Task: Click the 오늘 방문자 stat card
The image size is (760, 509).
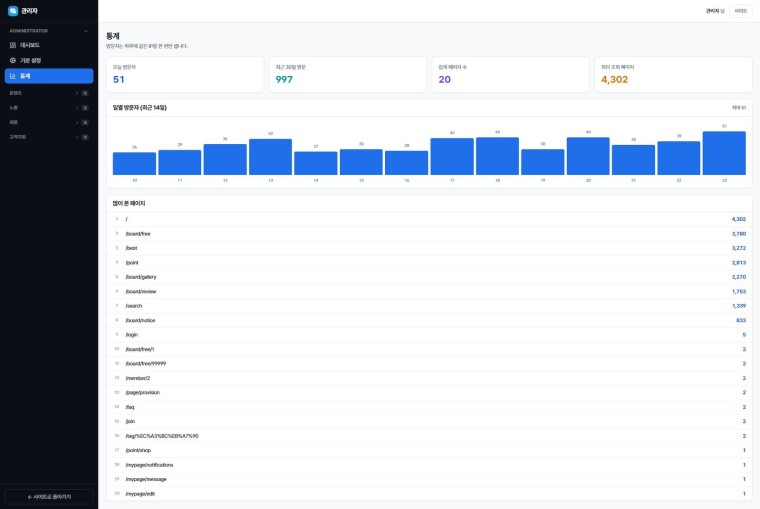Action: (x=185, y=75)
